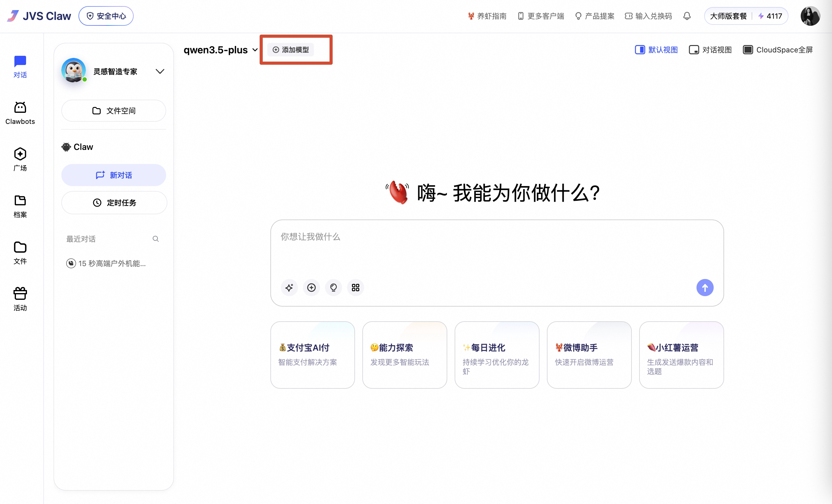Open the notification bell
Image resolution: width=832 pixels, height=504 pixels.
[686, 16]
